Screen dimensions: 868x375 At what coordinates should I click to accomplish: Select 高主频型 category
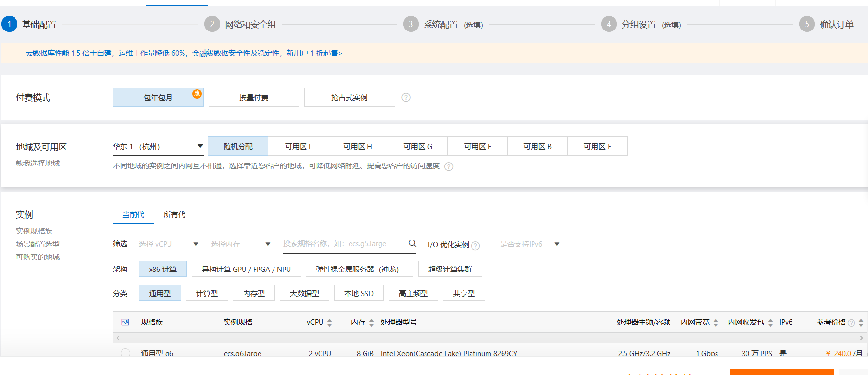(413, 293)
